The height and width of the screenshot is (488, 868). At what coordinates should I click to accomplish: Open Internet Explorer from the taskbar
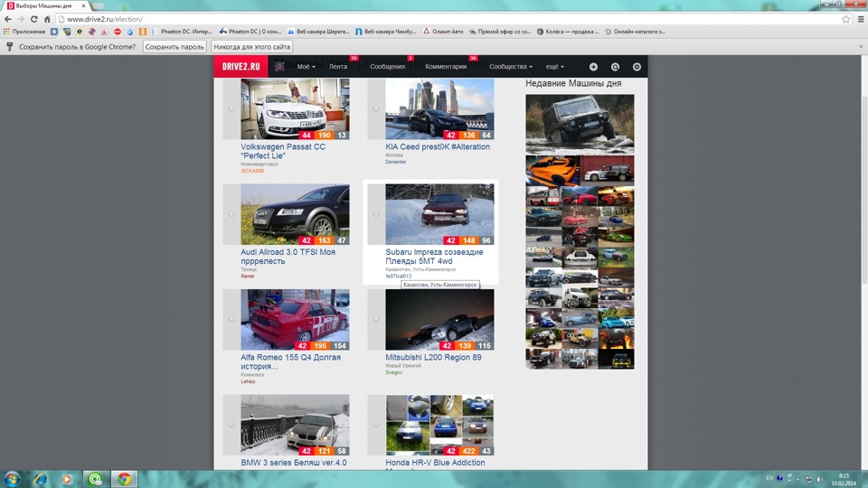41,478
